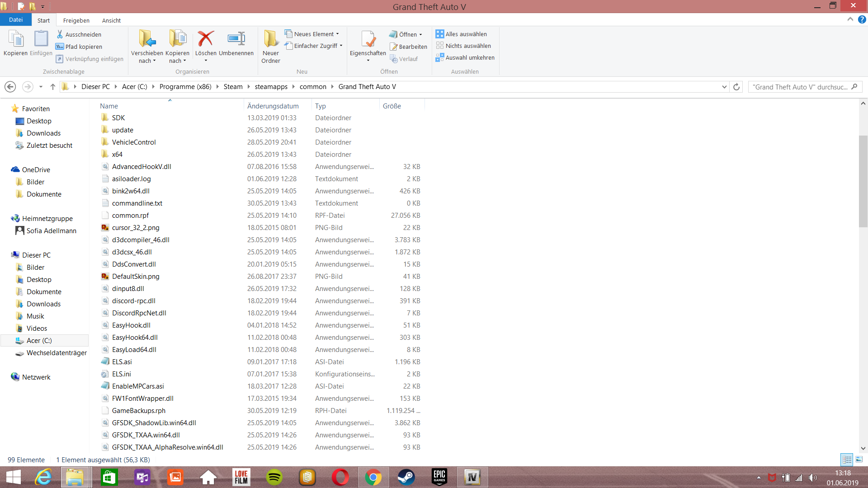Viewport: 868px width, 488px height.
Task: Sort files by Änderungsdatum column header
Action: click(273, 106)
